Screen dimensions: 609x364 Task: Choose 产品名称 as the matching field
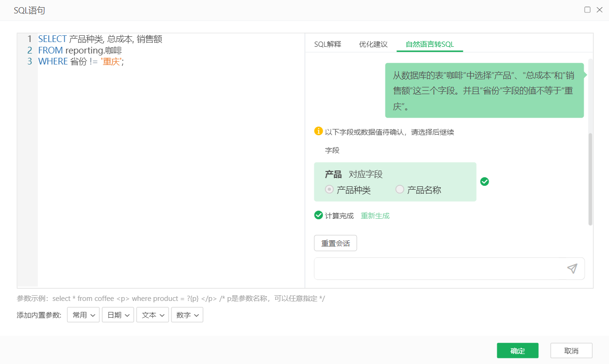(x=400, y=190)
